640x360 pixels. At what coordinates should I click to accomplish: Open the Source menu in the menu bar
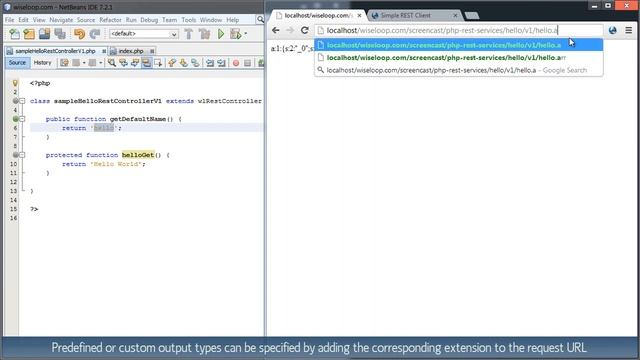point(86,20)
